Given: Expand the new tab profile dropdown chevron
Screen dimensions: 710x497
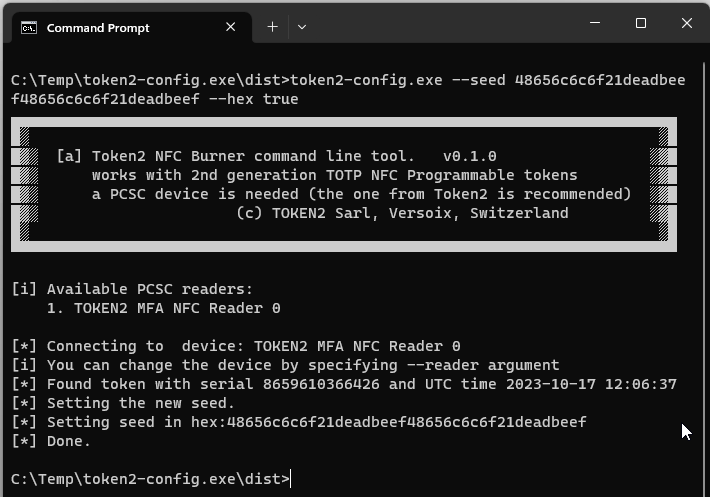Looking at the screenshot, I should tap(302, 27).
